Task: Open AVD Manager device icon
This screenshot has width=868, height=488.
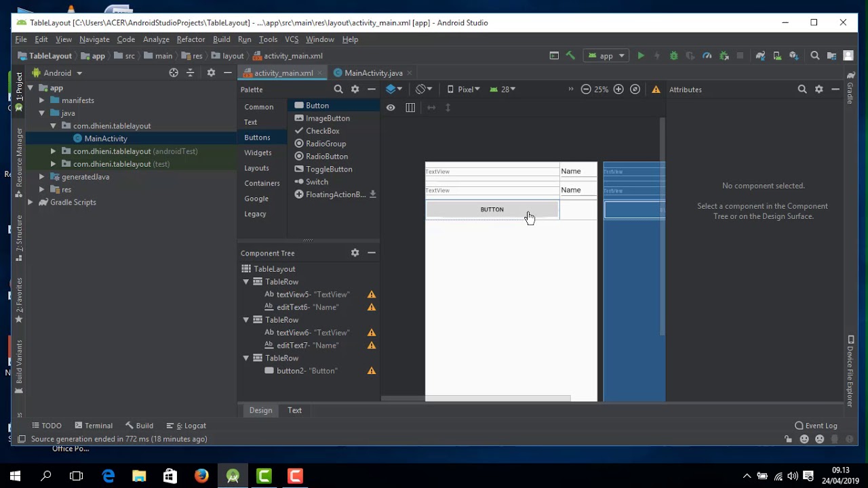Action: click(777, 56)
